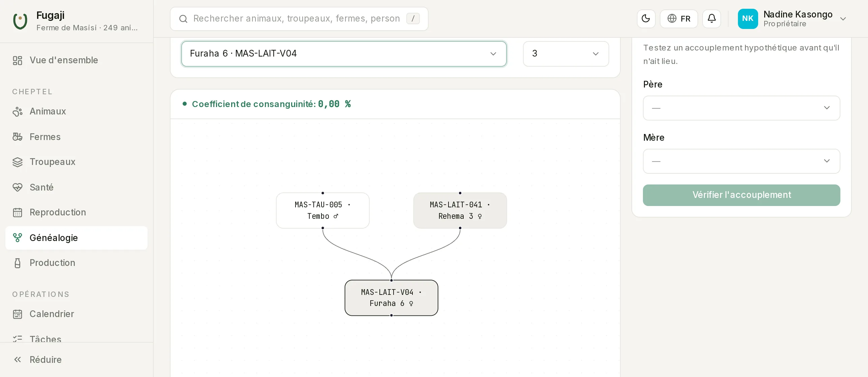Focus the Rechercher animaux search field
This screenshot has height=377, width=868.
pyautogui.click(x=299, y=19)
